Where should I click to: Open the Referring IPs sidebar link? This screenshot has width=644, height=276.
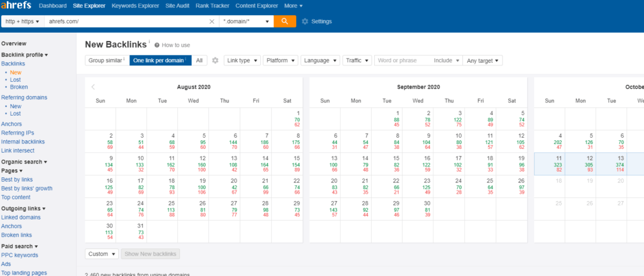18,133
